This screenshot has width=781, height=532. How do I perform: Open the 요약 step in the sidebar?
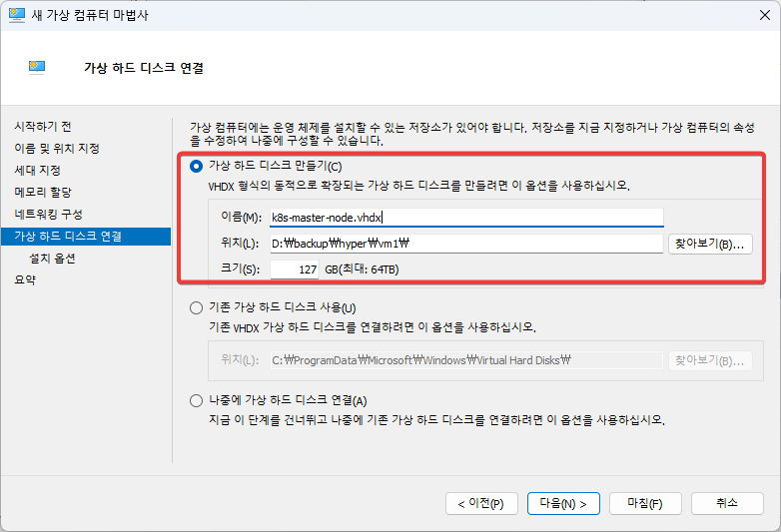point(25,280)
